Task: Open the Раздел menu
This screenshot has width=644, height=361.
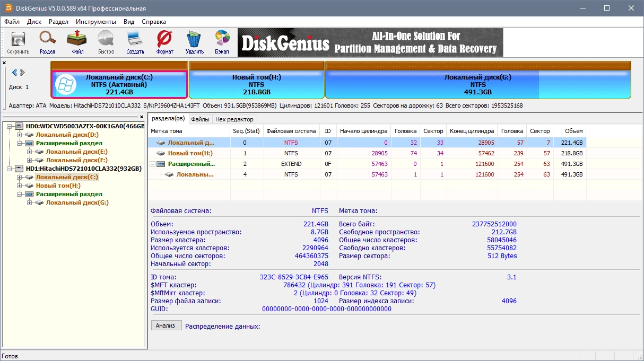Action: coord(58,22)
